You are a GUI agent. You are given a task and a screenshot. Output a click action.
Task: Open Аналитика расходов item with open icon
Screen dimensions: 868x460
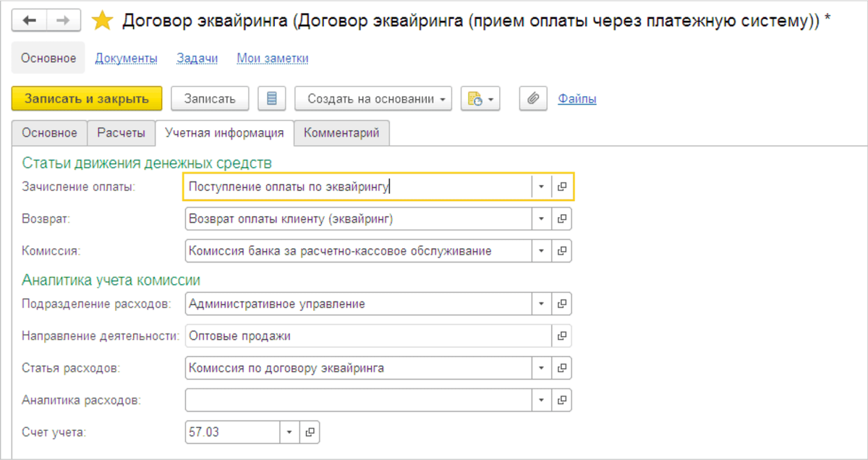562,400
